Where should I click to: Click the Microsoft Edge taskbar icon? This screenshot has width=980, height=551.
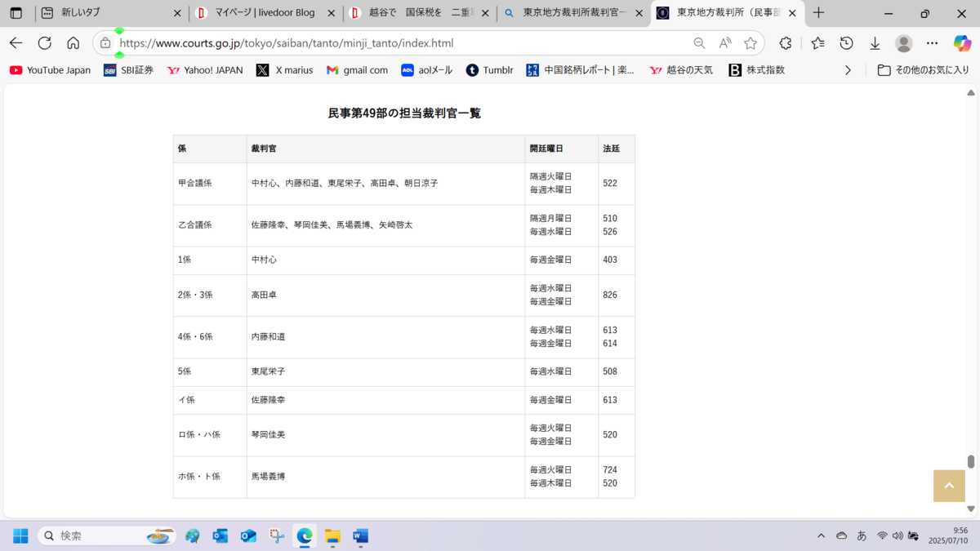point(305,536)
